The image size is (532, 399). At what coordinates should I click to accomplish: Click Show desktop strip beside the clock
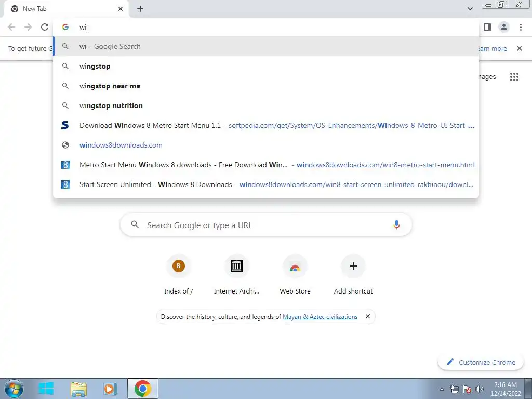[528, 389]
